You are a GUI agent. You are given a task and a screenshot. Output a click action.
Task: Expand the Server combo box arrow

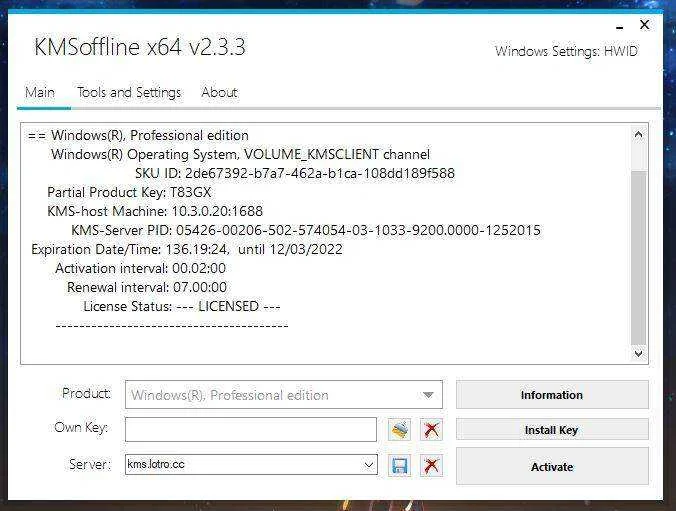369,465
